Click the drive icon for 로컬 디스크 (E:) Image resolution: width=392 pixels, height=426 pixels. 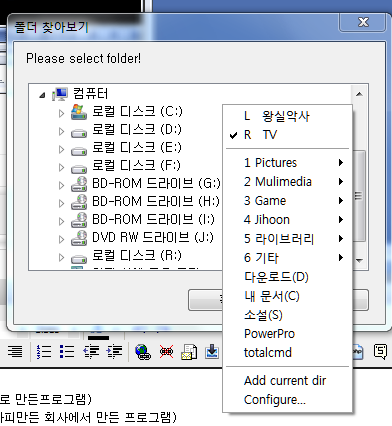point(79,151)
